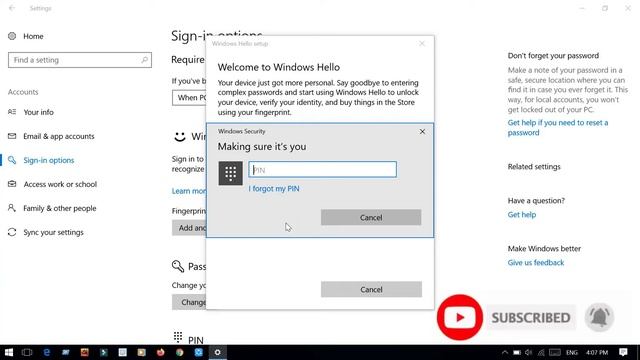640x360 pixels.
Task: Open the When PC require sign-in dropdown
Action: (189, 98)
